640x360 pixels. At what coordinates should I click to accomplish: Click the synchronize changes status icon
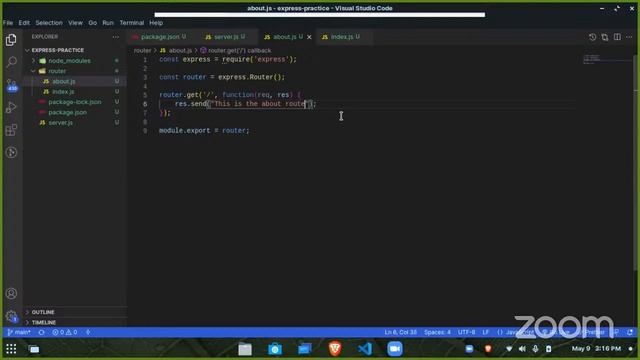[x=42, y=332]
